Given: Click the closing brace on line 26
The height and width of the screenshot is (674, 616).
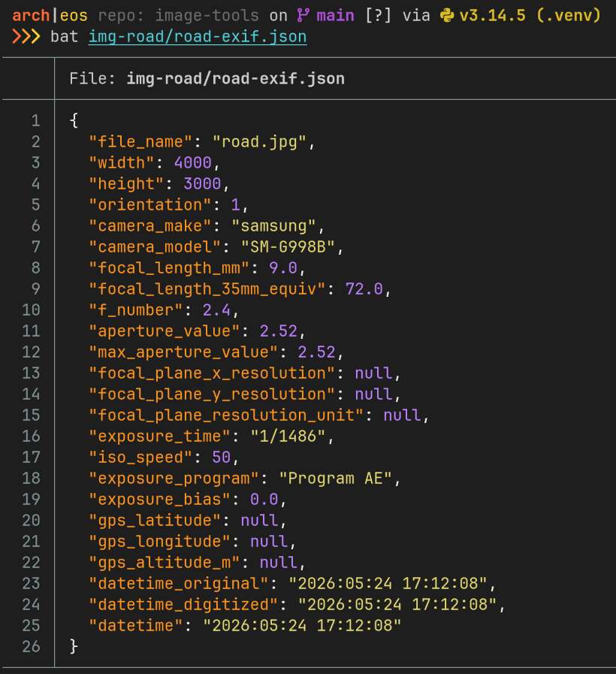Looking at the screenshot, I should 74,646.
